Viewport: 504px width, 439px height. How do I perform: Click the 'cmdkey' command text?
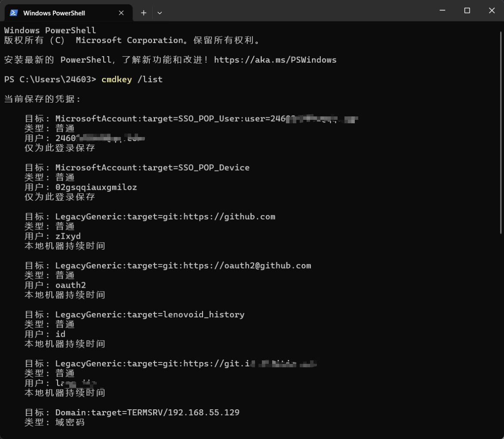coord(117,79)
